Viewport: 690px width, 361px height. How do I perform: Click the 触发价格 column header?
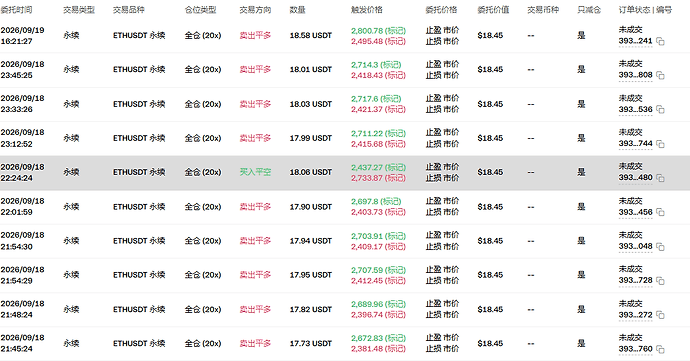(367, 10)
